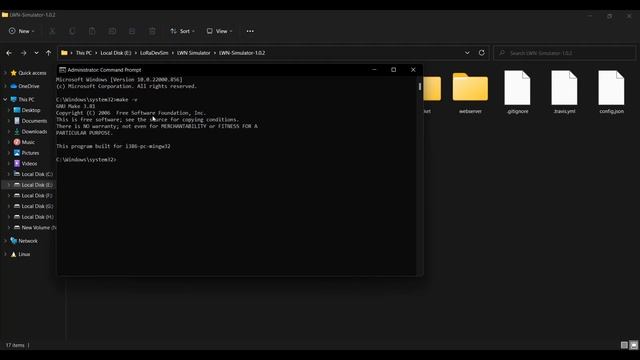Expand the Network tree node
The height and width of the screenshot is (360, 640).
pos(5,241)
